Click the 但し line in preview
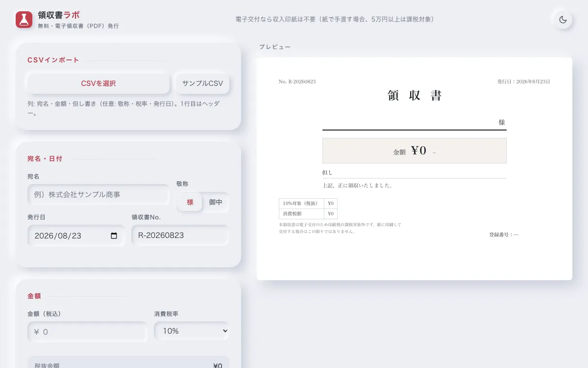The width and height of the screenshot is (588, 368). coord(415,173)
